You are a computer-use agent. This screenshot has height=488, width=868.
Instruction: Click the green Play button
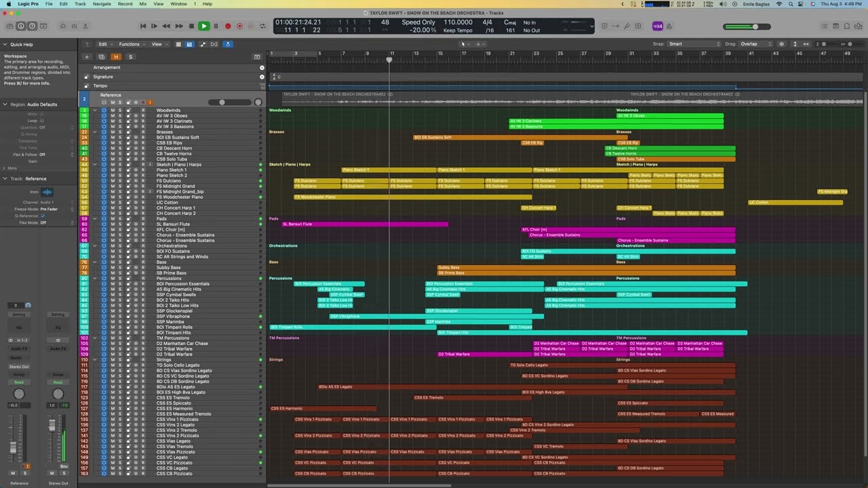pyautogui.click(x=203, y=26)
